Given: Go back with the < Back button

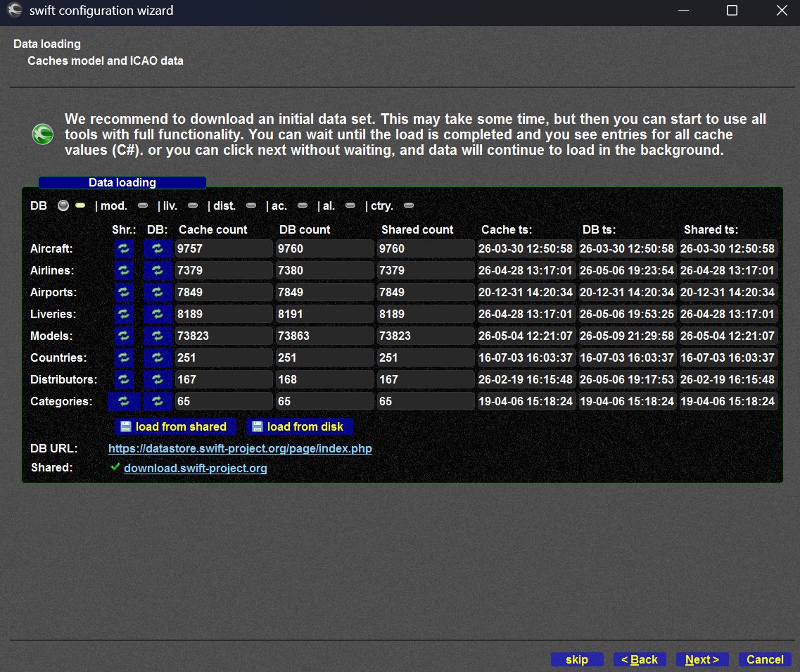Looking at the screenshot, I should (x=640, y=659).
